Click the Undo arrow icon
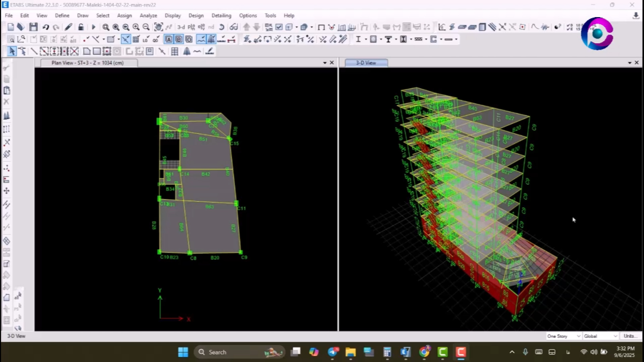Image resolution: width=644 pixels, height=362 pixels. point(46,27)
